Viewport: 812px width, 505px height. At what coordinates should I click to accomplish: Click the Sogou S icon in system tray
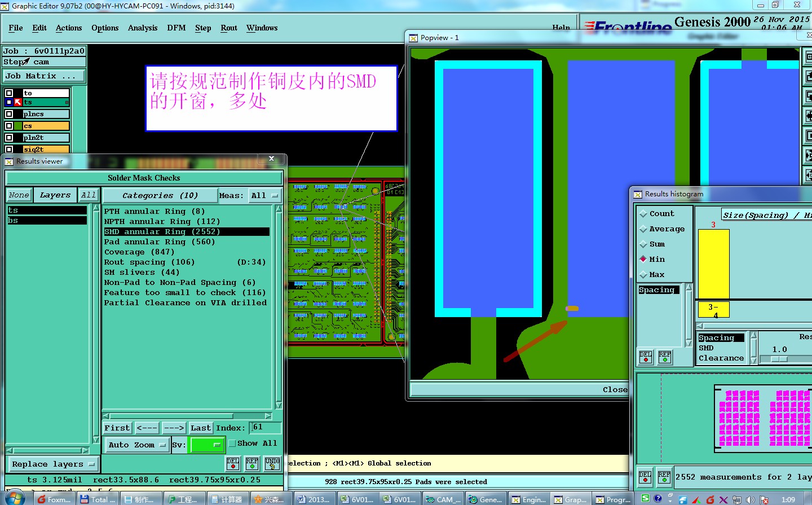point(645,498)
